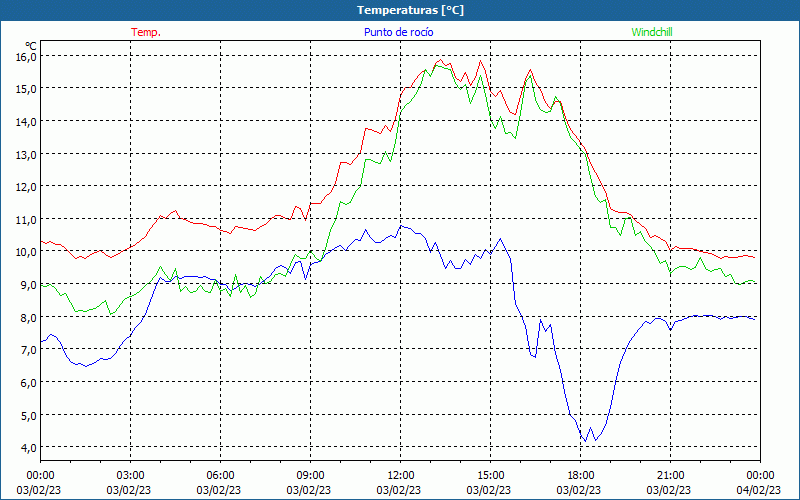Screen dimensions: 800x500
Task: Click the 03/02/23 date under 12:00
Action: (x=399, y=490)
